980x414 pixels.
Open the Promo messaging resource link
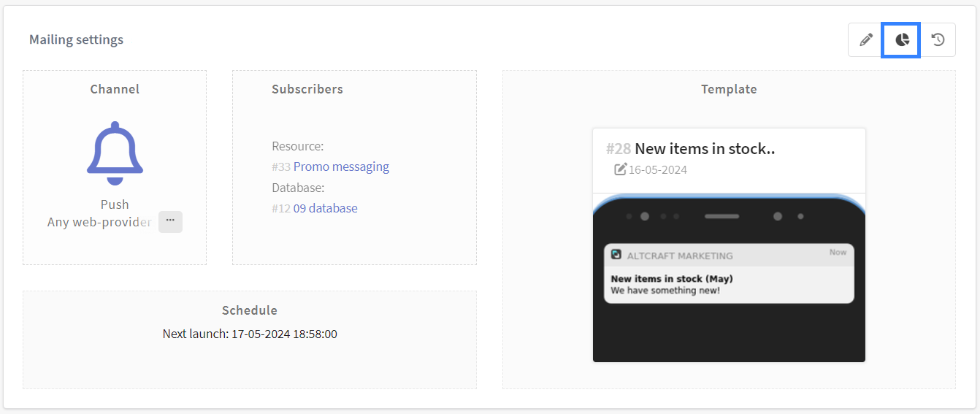pos(341,166)
